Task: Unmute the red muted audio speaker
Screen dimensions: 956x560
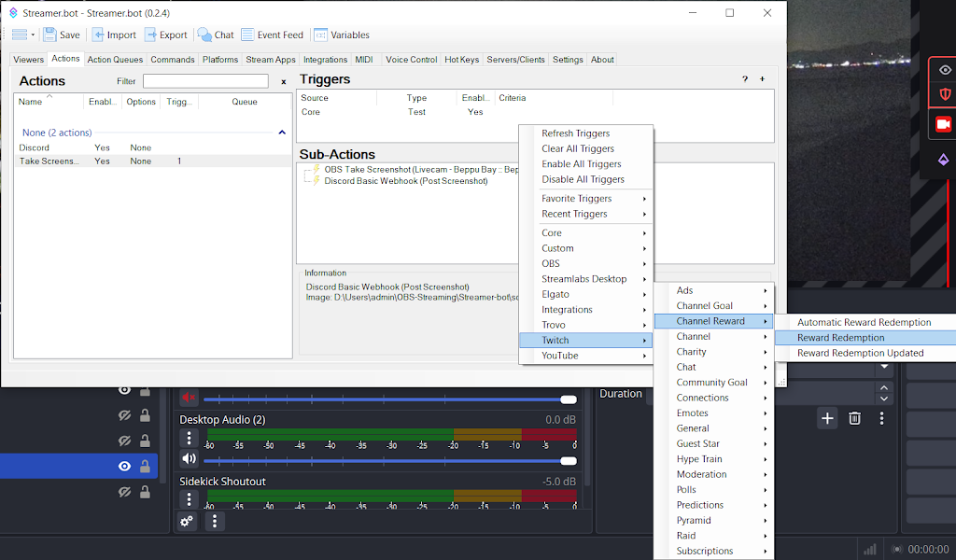Action: 190,399
